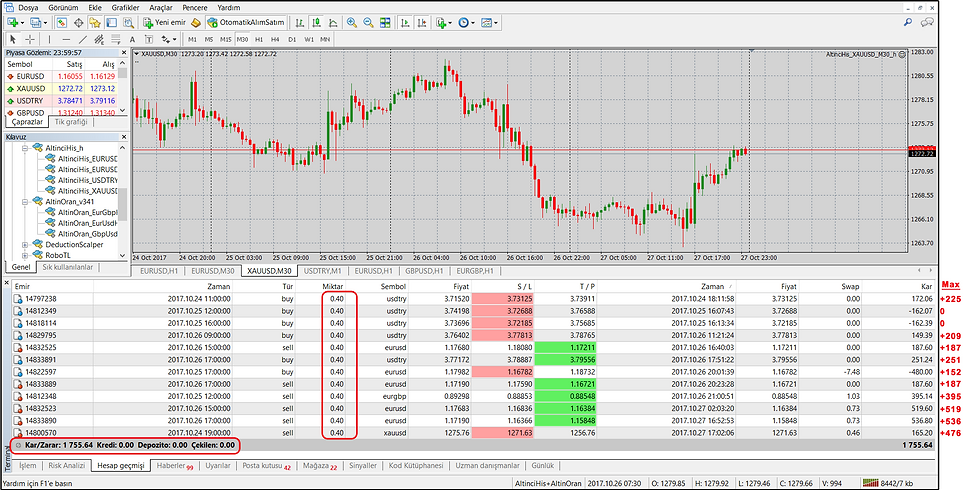Image resolution: width=963 pixels, height=490 pixels.
Task: Switch chart timeframe to H1
Action: 259,39
